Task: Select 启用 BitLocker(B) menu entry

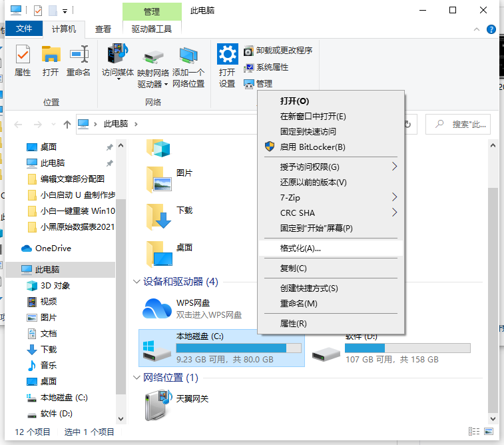Action: [312, 147]
